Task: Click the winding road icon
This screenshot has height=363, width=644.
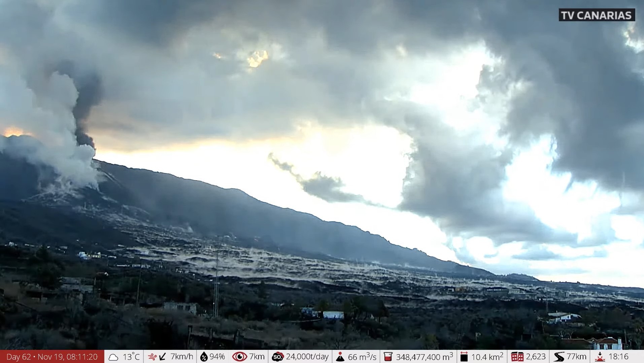Action: (x=559, y=357)
